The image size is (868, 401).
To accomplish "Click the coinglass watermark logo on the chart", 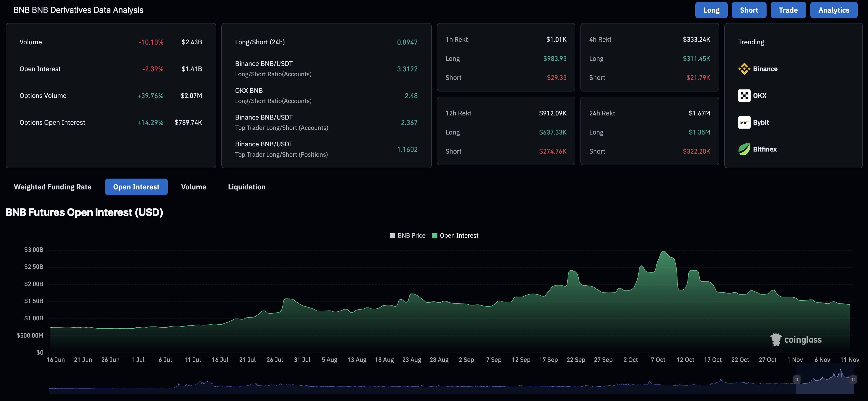I will 777,339.
